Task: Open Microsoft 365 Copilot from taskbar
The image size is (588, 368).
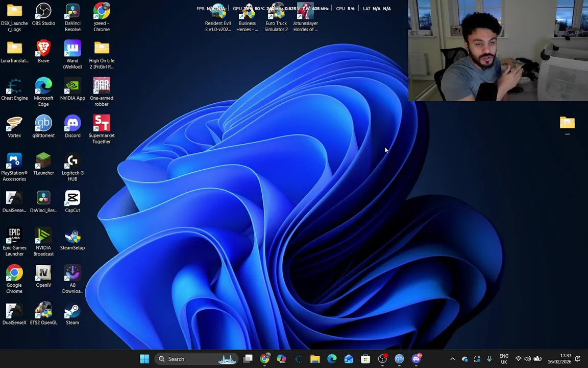Action: [281, 359]
